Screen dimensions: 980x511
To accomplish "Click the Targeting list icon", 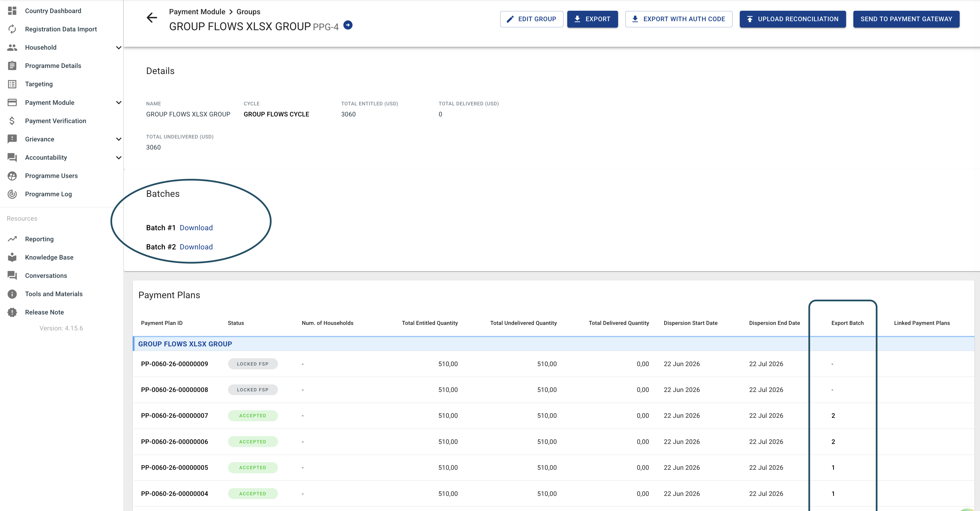I will click(x=12, y=84).
